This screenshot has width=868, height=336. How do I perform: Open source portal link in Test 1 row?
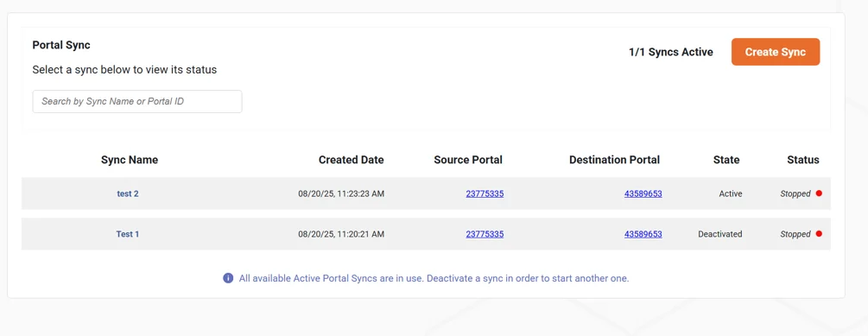[x=485, y=234]
